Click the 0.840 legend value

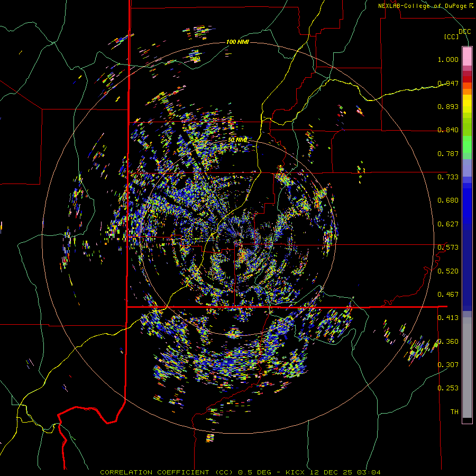pos(448,130)
